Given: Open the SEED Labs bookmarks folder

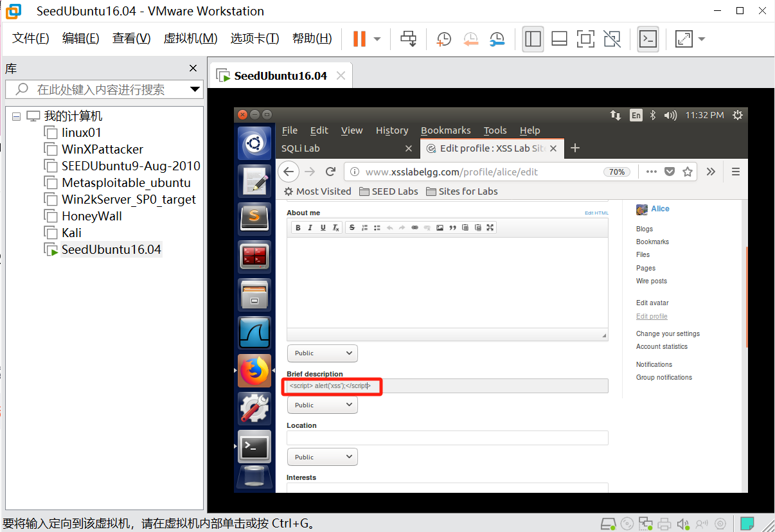Looking at the screenshot, I should point(389,191).
